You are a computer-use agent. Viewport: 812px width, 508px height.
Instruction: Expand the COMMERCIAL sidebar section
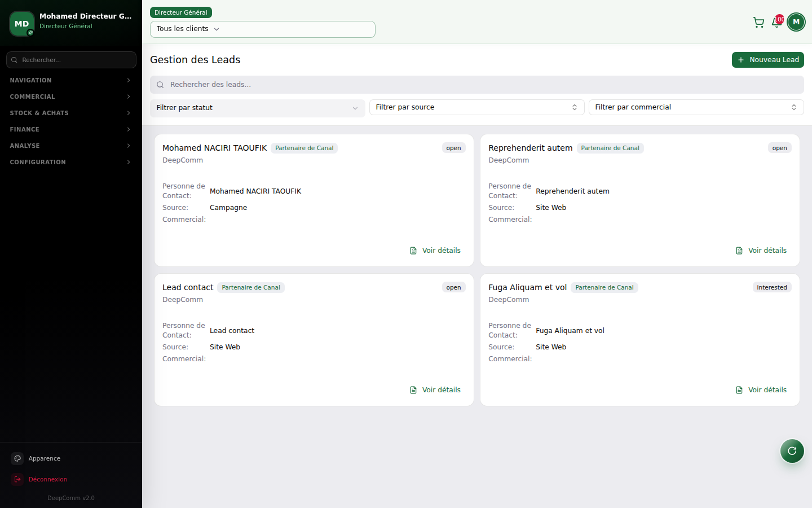[71, 97]
